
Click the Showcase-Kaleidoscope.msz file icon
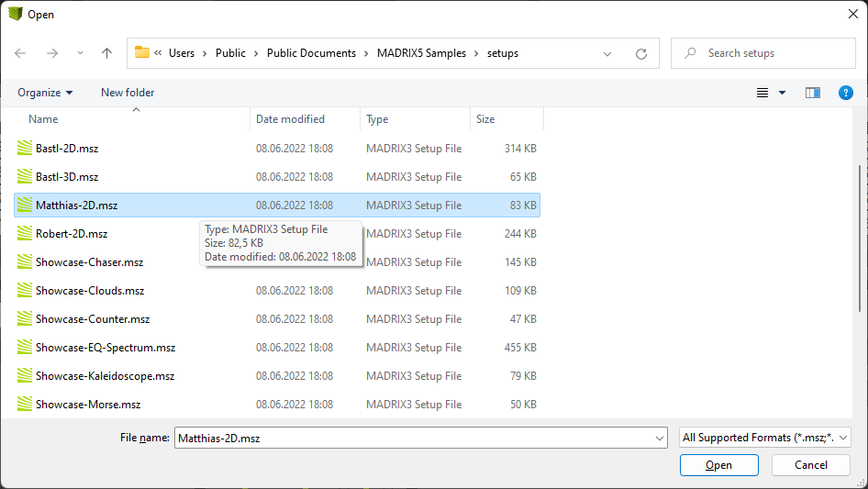[x=25, y=375]
